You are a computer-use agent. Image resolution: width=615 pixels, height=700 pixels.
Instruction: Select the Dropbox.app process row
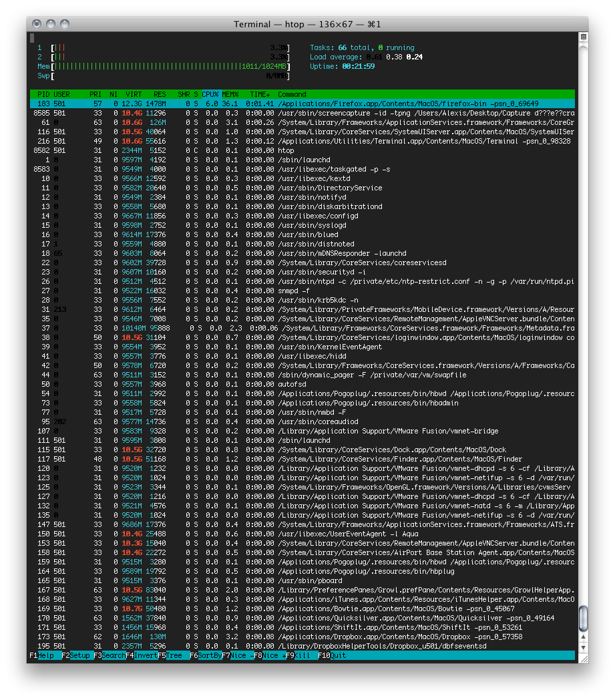pos(302,637)
